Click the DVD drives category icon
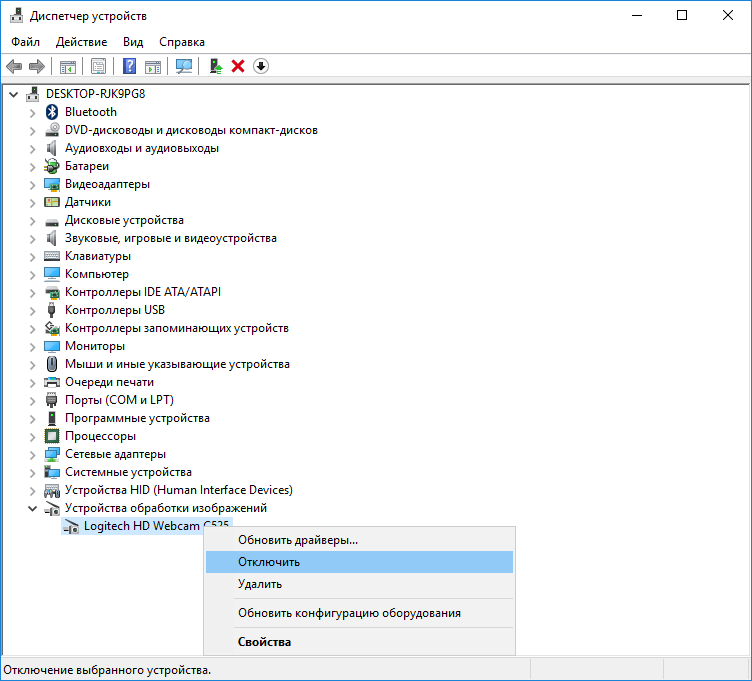This screenshot has width=752, height=681. point(52,130)
